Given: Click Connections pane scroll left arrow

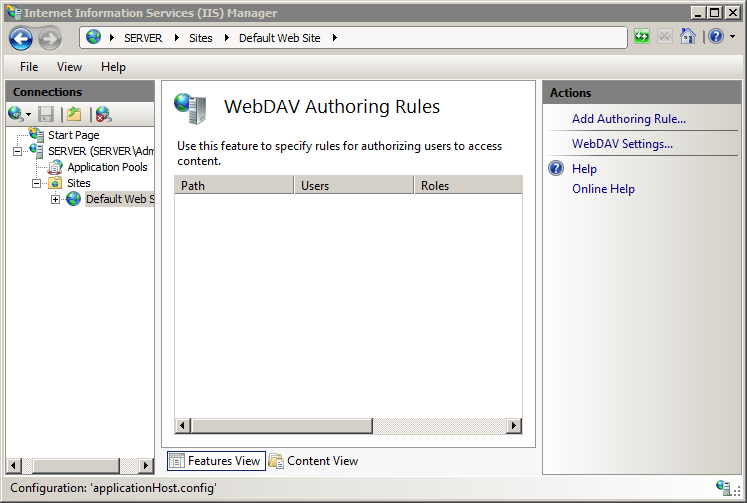Looking at the screenshot, I should (14, 465).
